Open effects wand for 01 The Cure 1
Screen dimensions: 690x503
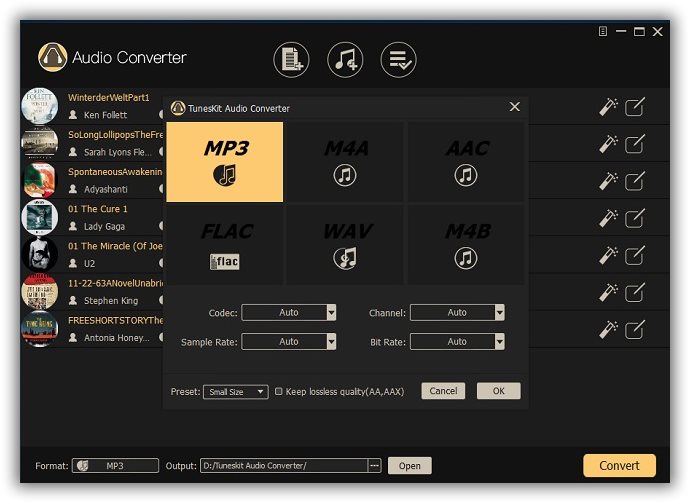pos(609,218)
